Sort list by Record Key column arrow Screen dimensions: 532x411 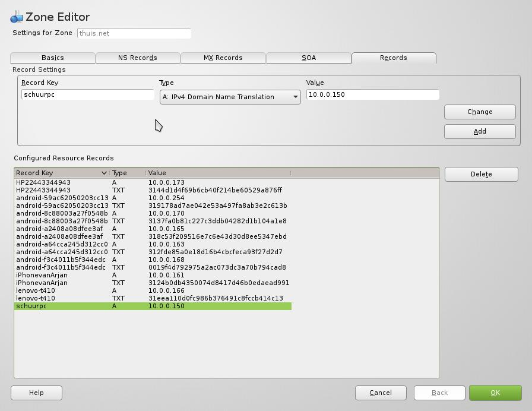click(x=104, y=173)
